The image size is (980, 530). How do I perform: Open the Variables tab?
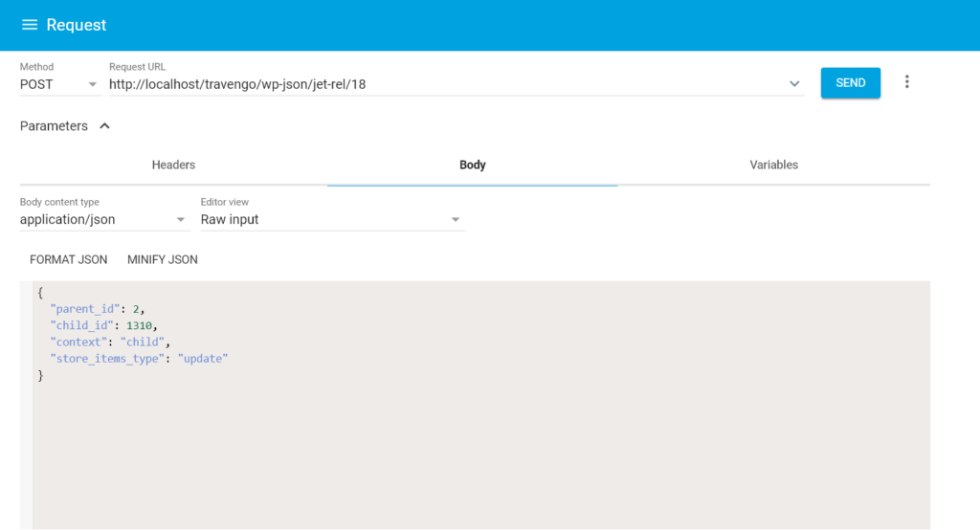(773, 165)
